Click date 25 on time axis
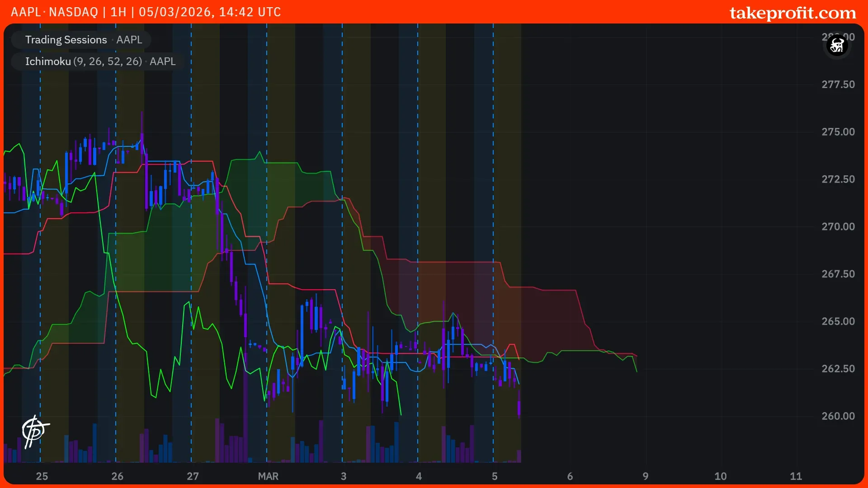 click(42, 476)
